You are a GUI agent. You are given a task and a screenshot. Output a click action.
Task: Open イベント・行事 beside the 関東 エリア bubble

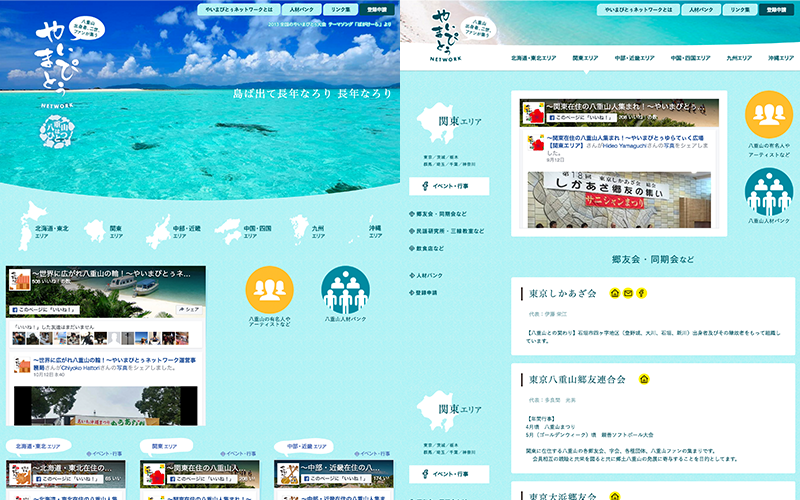(x=238, y=454)
